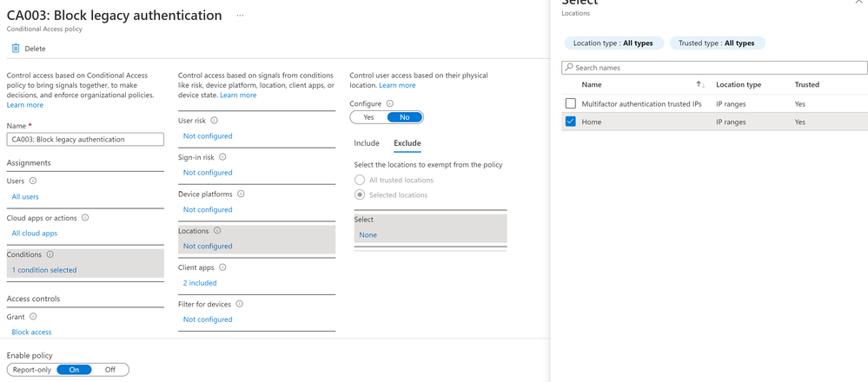Open the Trusted type filter
This screenshot has height=382, width=868.
[x=717, y=43]
